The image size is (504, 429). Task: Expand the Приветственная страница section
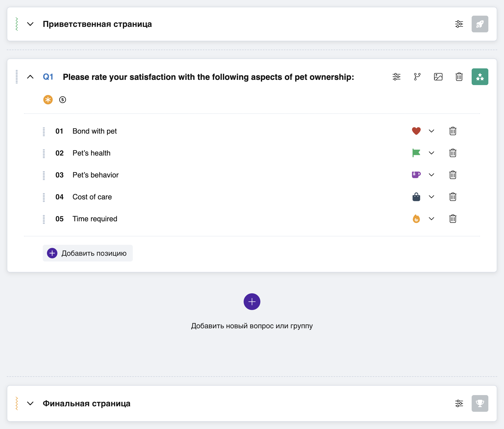(30, 24)
